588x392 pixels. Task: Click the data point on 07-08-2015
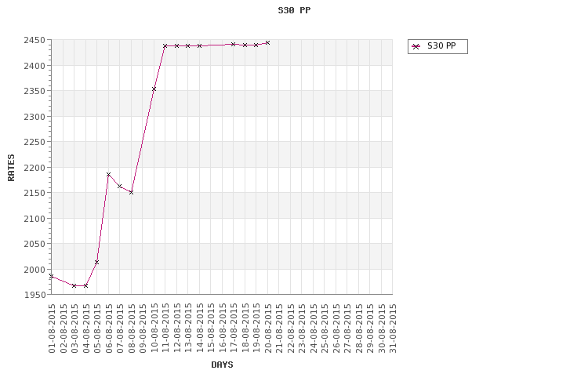pos(119,186)
